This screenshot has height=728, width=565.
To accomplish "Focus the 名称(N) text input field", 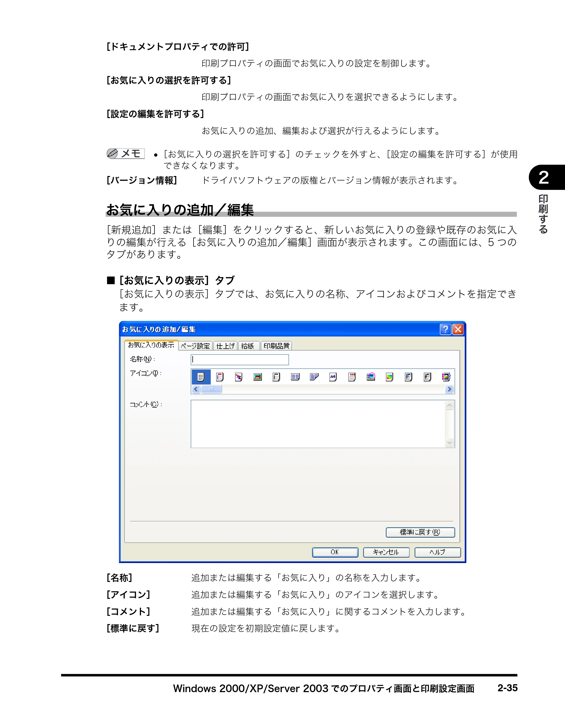I will (x=240, y=360).
